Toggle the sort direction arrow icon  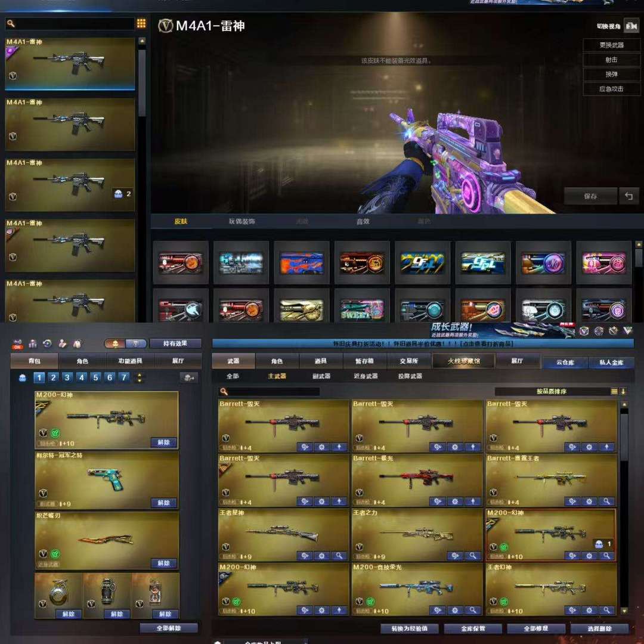pos(623,391)
